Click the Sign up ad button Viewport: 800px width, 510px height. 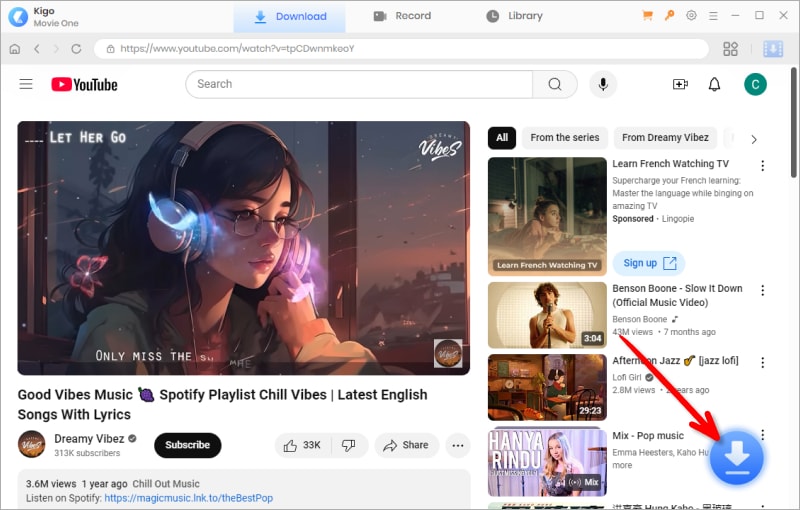click(x=649, y=263)
